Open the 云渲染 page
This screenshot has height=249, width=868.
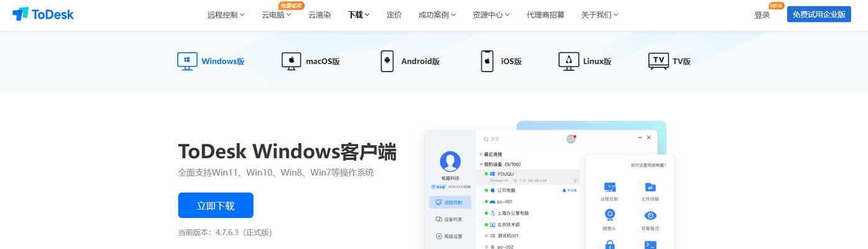320,15
